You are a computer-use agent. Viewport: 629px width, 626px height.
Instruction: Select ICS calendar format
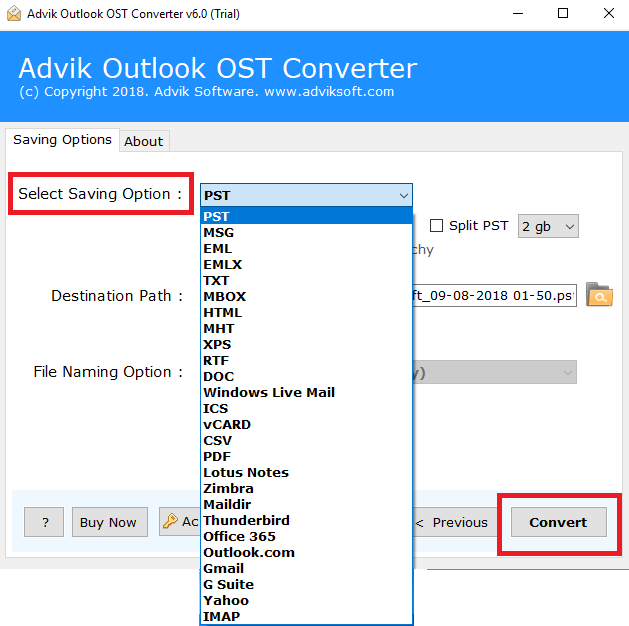[x=306, y=408]
